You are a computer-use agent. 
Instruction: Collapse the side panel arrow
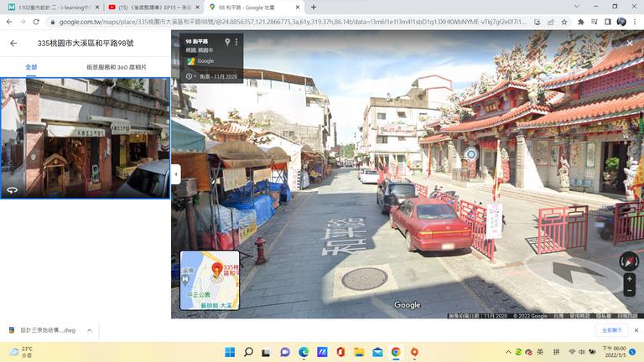click(176, 174)
